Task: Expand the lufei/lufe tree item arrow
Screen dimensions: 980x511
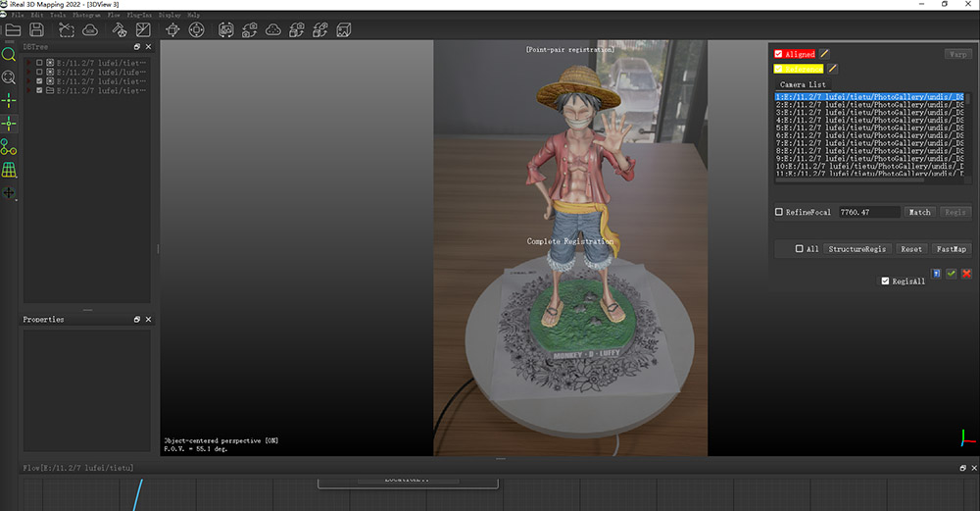Action: point(28,72)
